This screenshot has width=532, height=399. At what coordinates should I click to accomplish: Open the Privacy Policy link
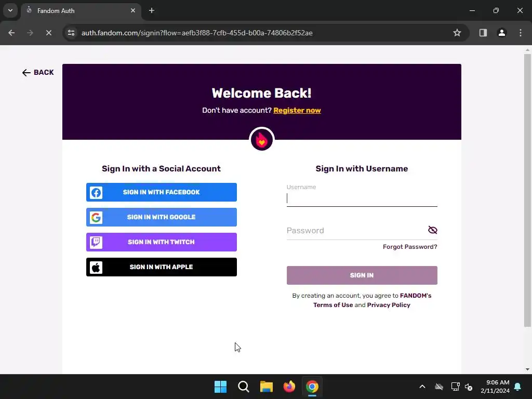(389, 304)
